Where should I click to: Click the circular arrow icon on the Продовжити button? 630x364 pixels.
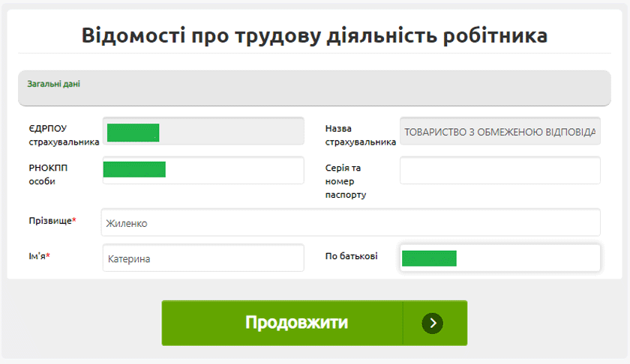pyautogui.click(x=432, y=323)
